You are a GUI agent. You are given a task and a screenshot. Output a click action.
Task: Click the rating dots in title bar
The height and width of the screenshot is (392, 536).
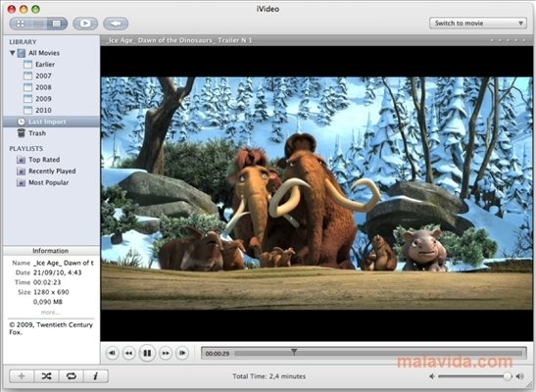508,40
